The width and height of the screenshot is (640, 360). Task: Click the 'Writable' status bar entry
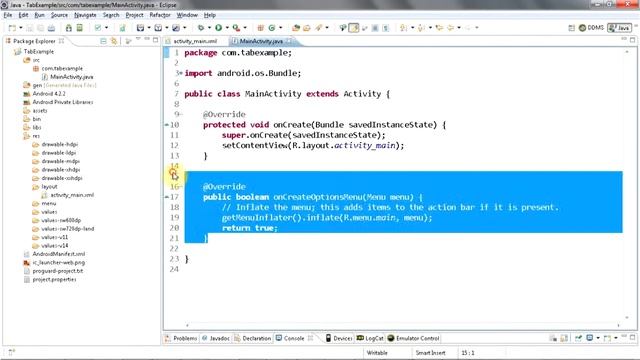377,353
